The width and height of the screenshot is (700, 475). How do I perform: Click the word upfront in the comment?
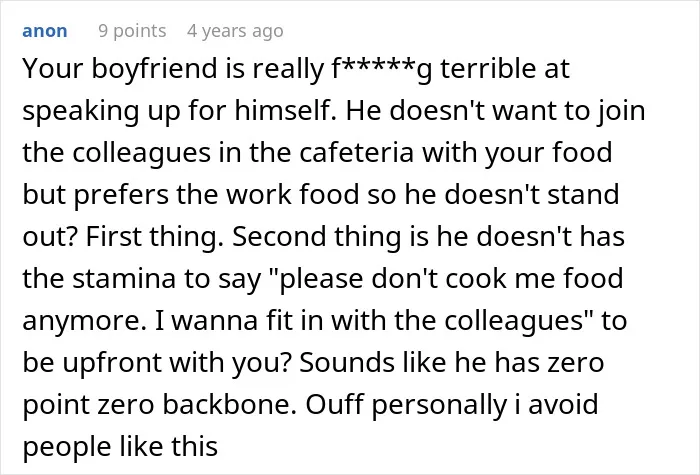112,364
